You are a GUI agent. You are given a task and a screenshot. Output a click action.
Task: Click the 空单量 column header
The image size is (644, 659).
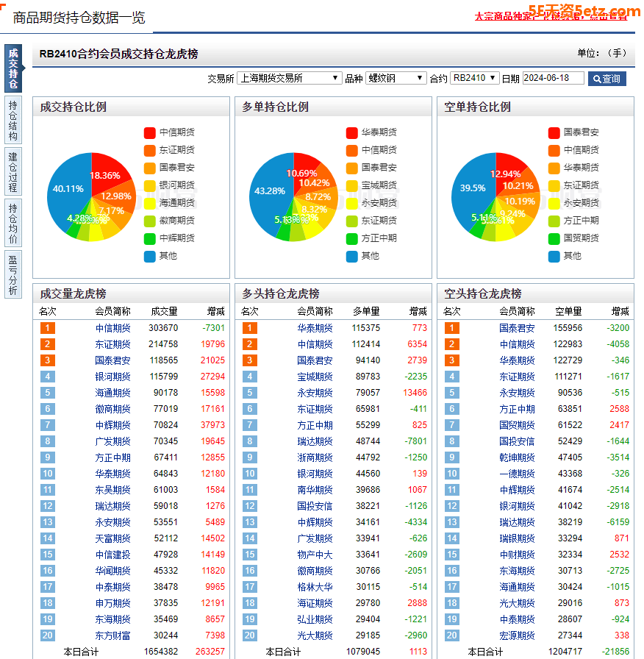pos(568,312)
